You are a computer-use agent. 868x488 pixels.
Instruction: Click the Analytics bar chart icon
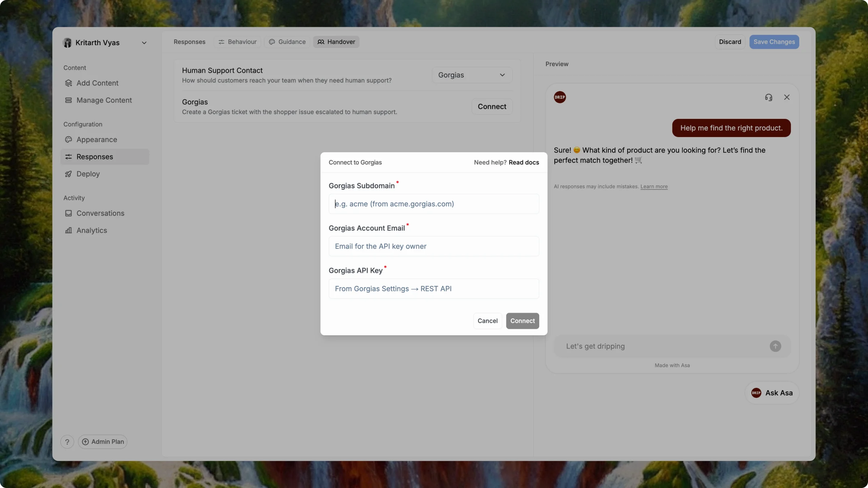pos(68,230)
